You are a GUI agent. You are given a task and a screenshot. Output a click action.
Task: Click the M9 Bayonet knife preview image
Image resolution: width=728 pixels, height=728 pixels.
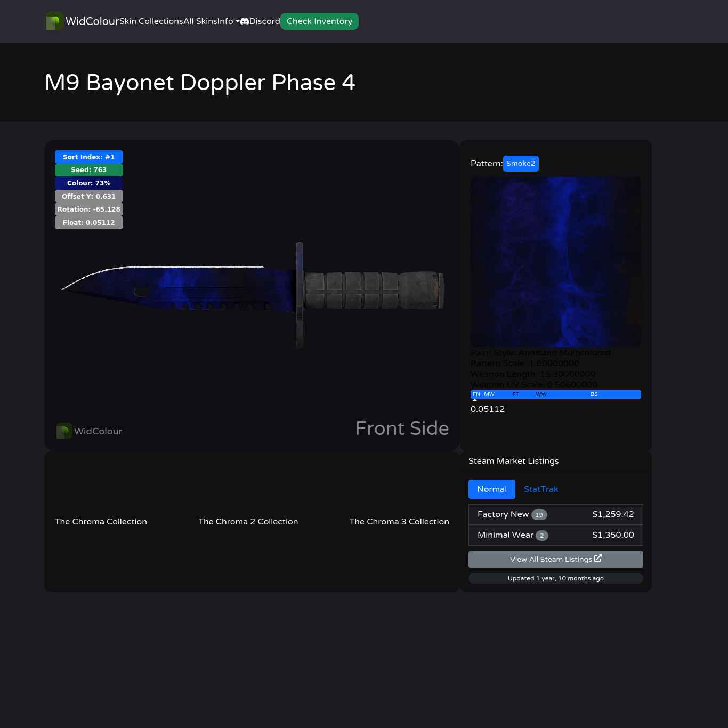tap(253, 295)
